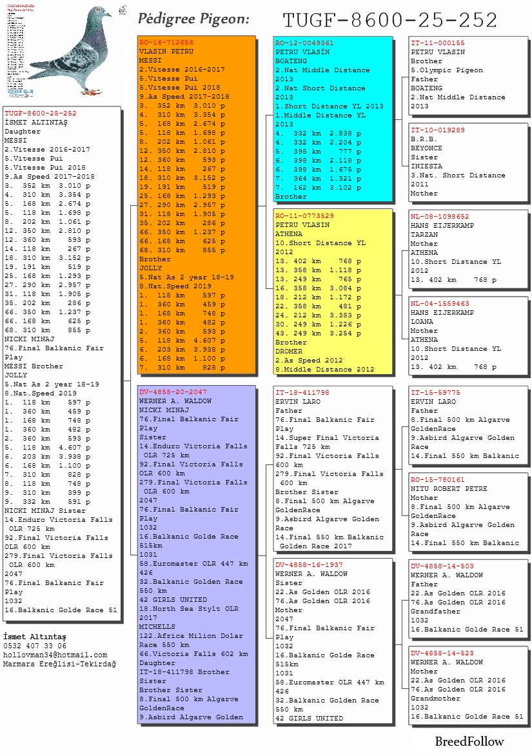Select ring number IT-15-59775
The height and width of the screenshot is (756, 532).
point(435,393)
